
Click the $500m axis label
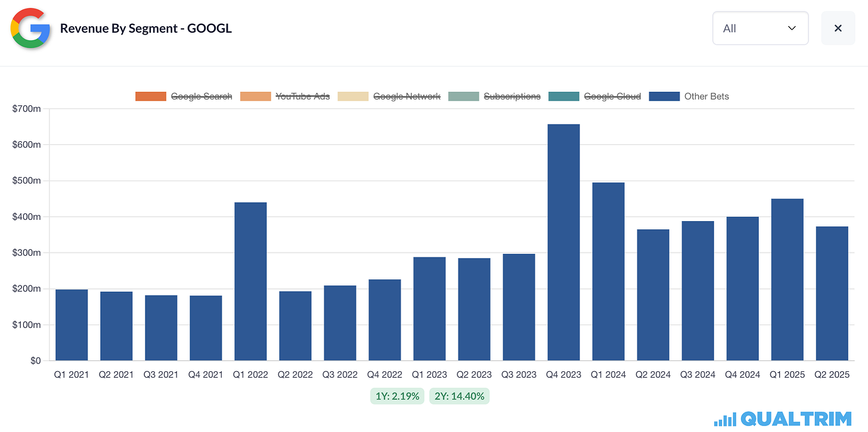[x=26, y=181]
